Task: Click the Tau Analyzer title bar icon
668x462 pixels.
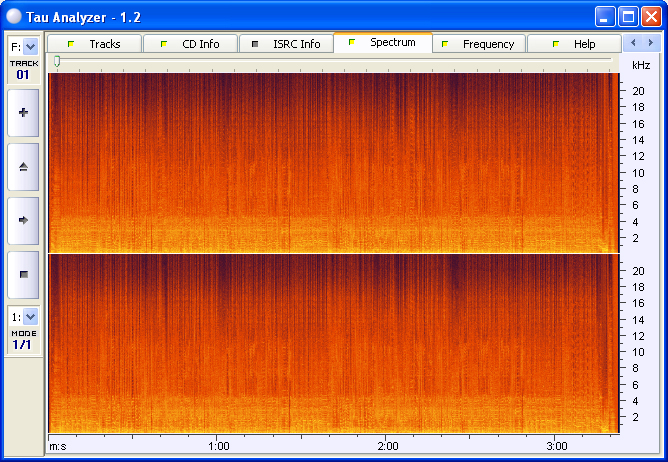Action: pos(14,16)
